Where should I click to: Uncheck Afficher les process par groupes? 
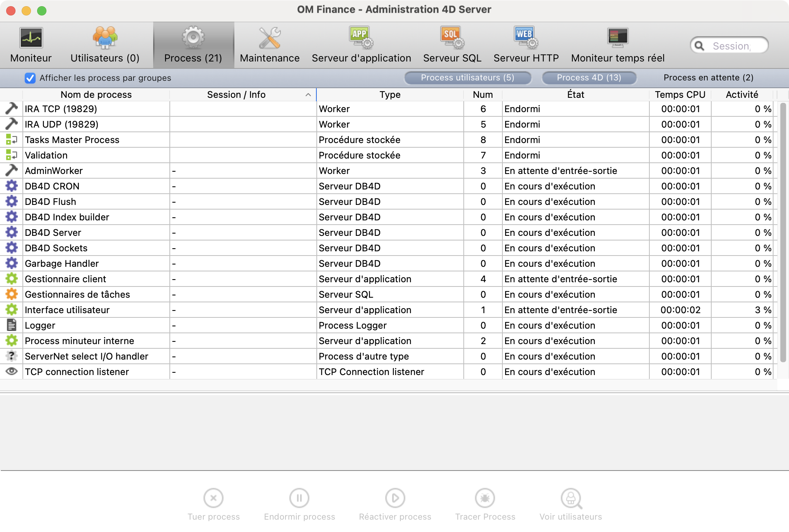[30, 78]
